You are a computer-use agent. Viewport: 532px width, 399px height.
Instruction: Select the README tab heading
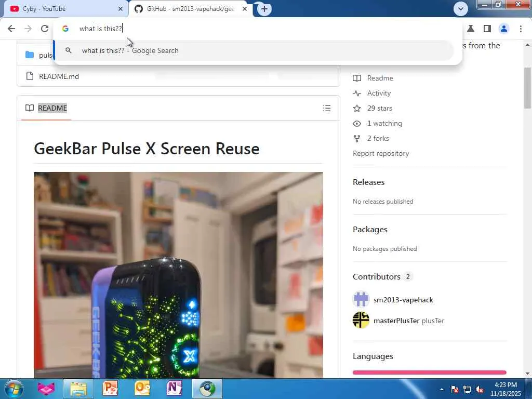pyautogui.click(x=52, y=108)
